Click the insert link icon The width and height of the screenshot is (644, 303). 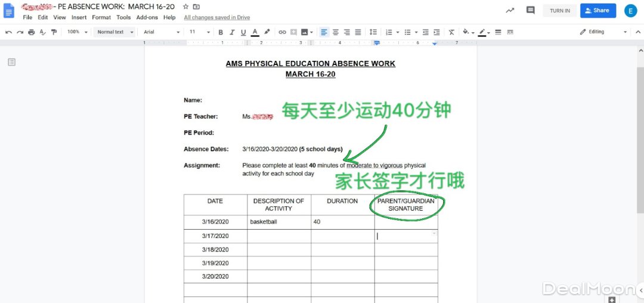pos(282,32)
